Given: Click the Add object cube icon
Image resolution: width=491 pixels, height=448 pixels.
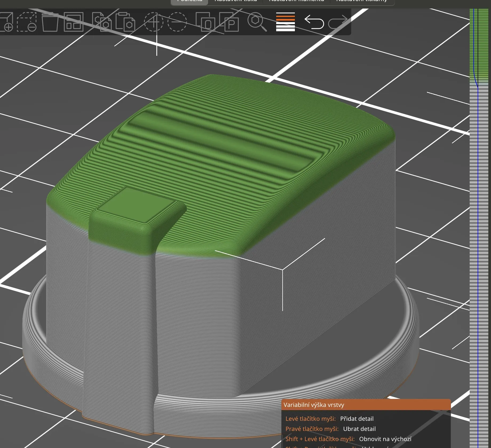Looking at the screenshot, I should 6,22.
